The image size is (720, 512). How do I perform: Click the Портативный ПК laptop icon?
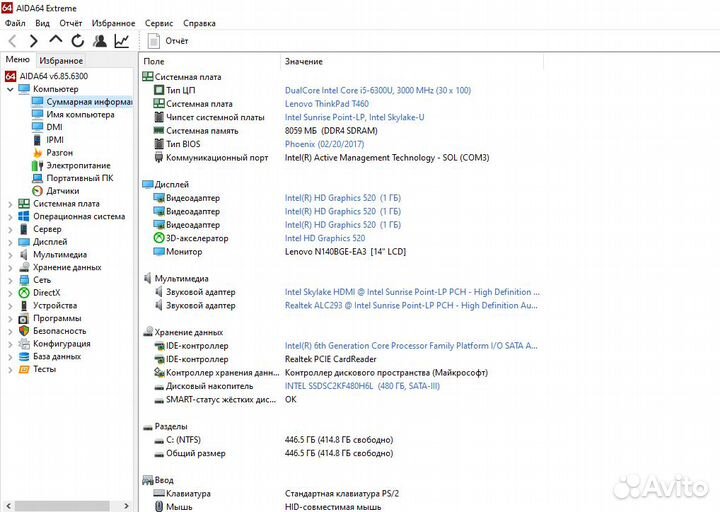pos(38,178)
